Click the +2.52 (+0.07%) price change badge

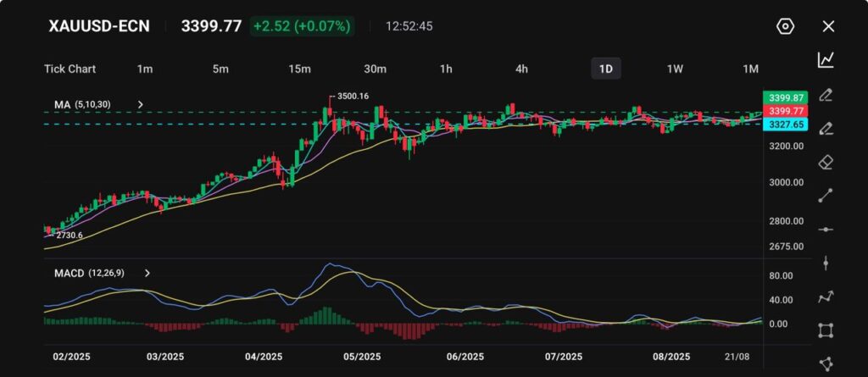(x=302, y=26)
